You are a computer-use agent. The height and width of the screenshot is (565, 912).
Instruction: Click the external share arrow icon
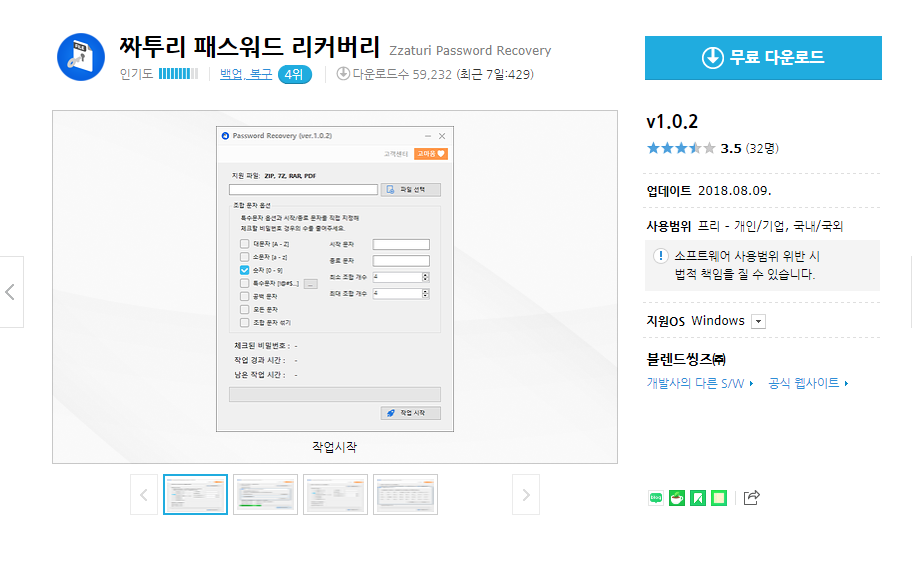pyautogui.click(x=751, y=498)
